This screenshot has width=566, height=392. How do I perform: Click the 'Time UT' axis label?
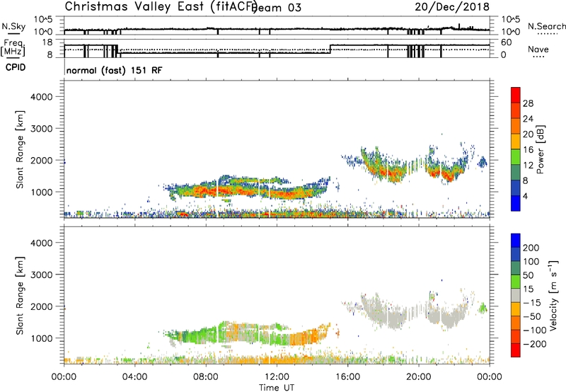277,388
